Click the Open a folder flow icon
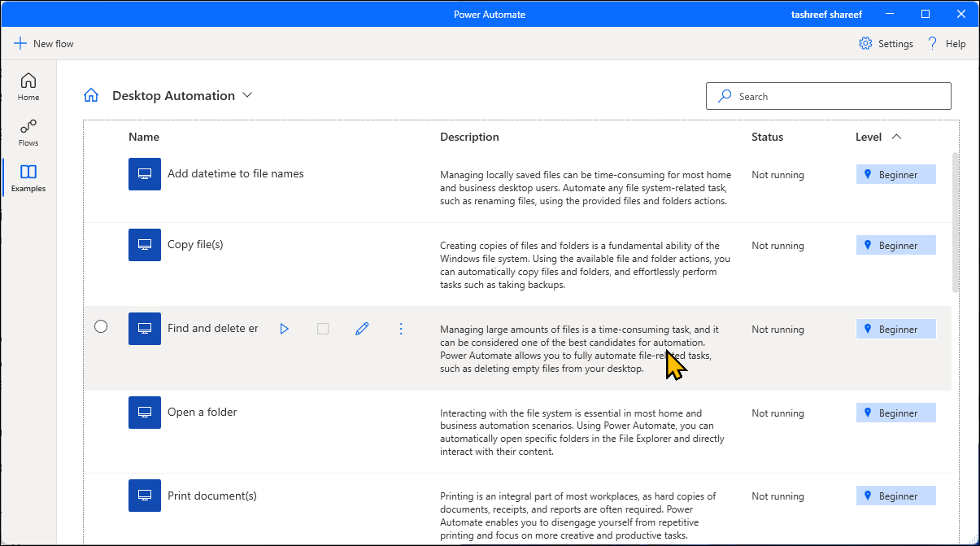The image size is (980, 546). [x=145, y=413]
